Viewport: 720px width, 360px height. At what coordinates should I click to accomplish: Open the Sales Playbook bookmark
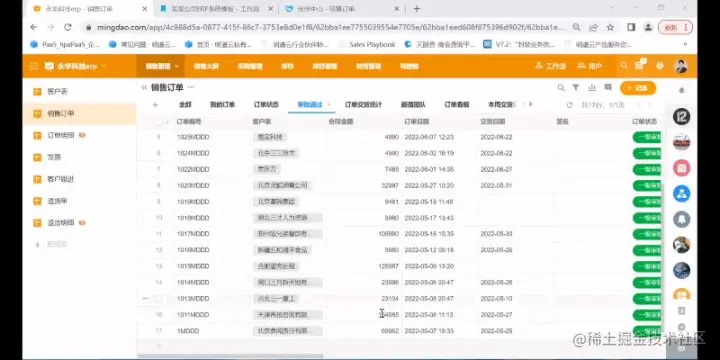tap(372, 45)
